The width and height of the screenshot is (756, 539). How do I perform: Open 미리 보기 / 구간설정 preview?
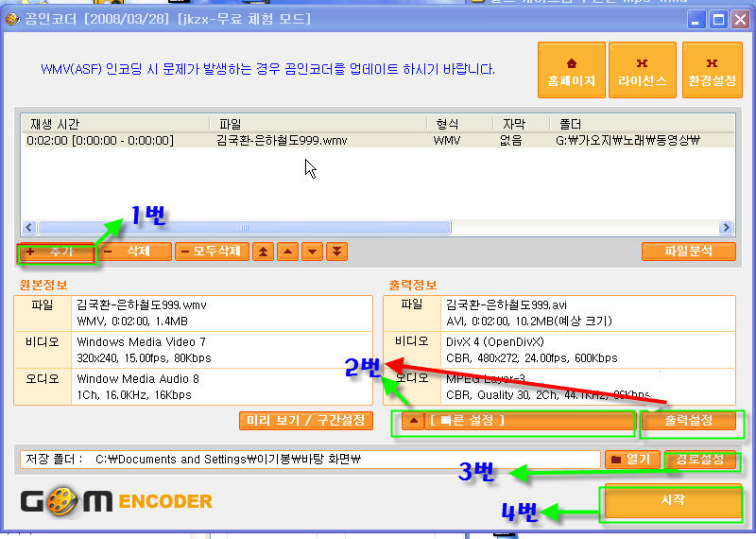click(x=306, y=420)
